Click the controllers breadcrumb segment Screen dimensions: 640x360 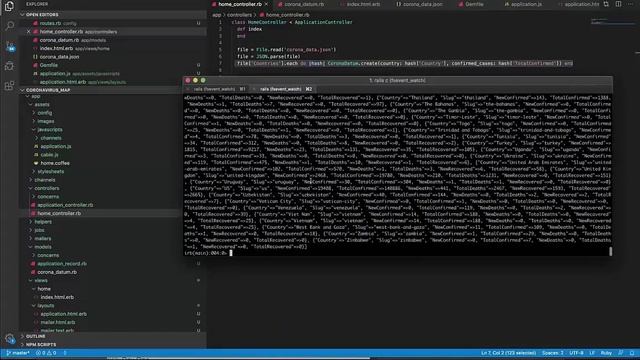coord(239,15)
